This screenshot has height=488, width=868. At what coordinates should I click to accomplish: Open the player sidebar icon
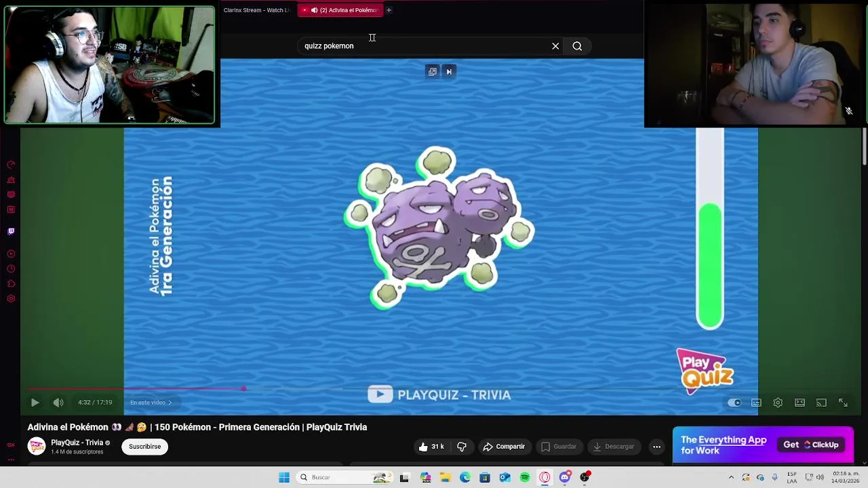click(11, 253)
